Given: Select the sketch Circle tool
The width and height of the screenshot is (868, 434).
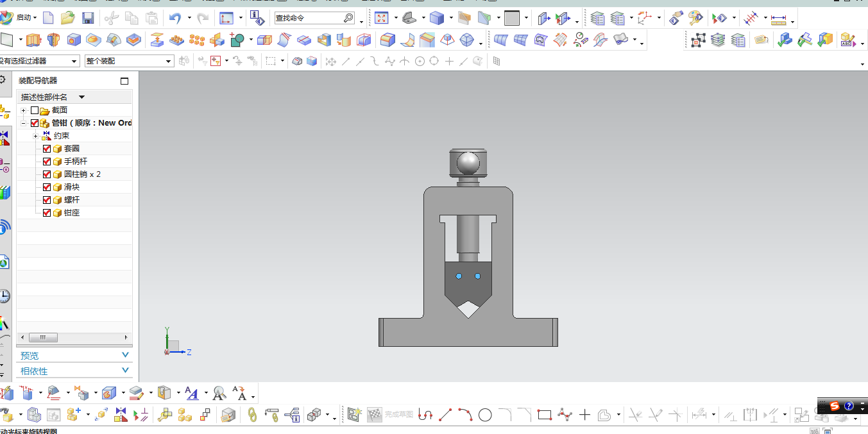Looking at the screenshot, I should pos(485,415).
